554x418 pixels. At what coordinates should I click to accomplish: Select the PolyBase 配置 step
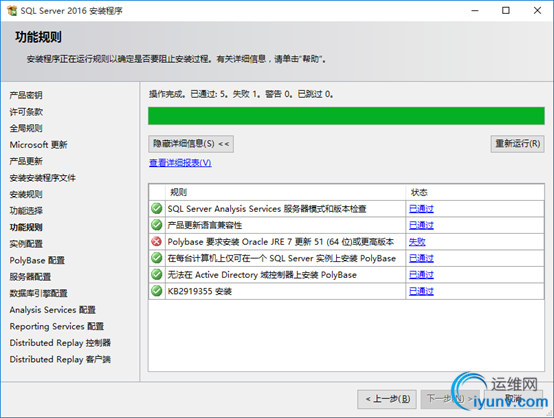point(37,260)
